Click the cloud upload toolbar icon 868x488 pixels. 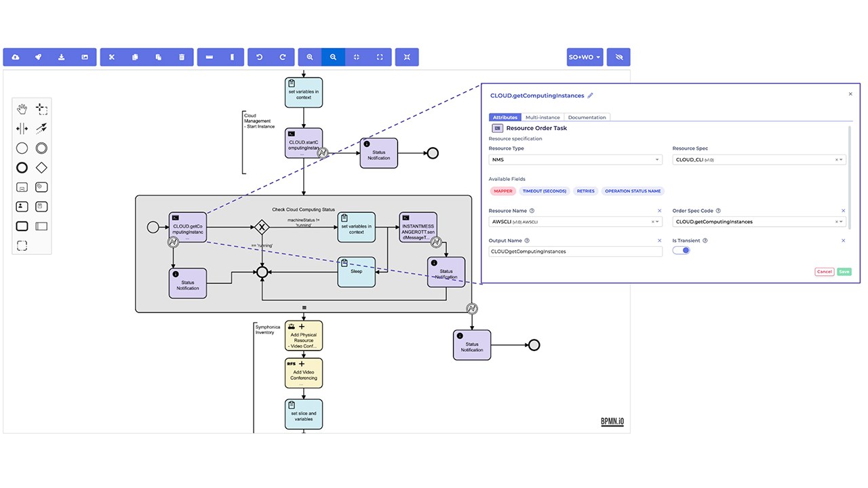tap(16, 57)
